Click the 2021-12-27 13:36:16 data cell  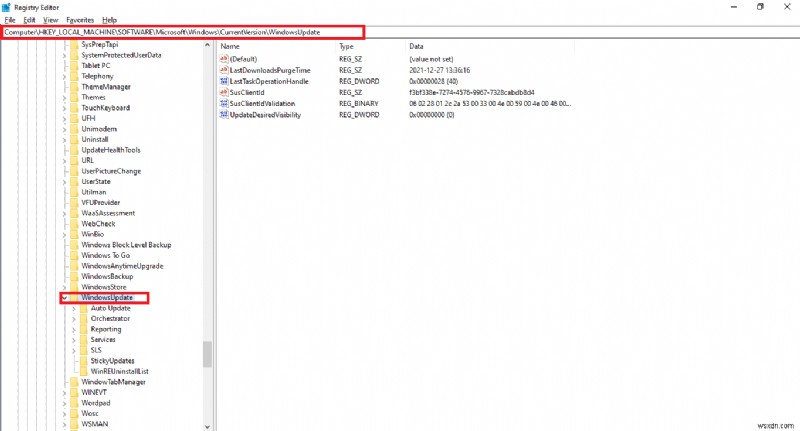[x=439, y=70]
